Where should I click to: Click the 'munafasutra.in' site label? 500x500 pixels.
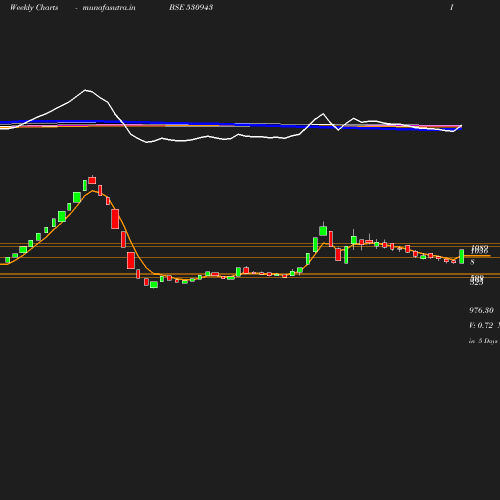click(109, 7)
